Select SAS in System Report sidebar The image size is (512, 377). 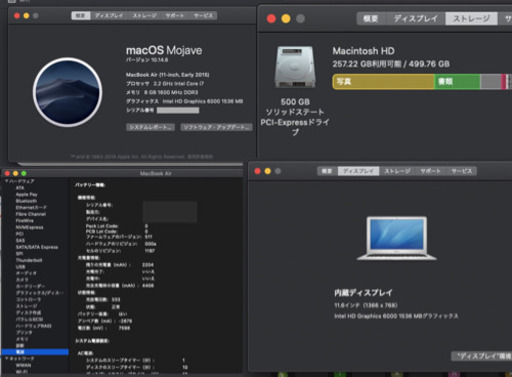click(x=20, y=240)
